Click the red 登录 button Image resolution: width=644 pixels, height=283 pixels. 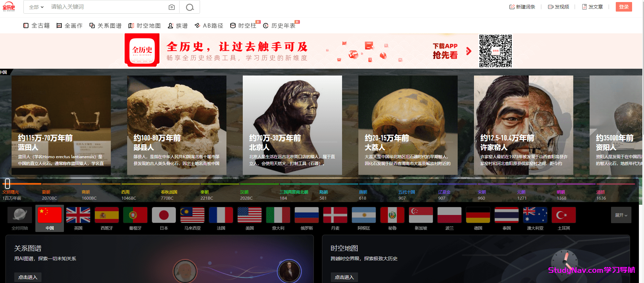click(x=624, y=7)
